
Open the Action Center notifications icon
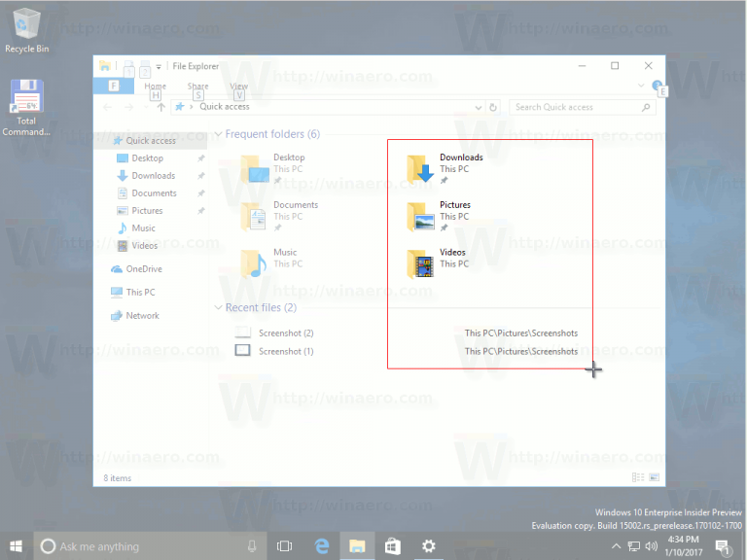[x=723, y=547]
